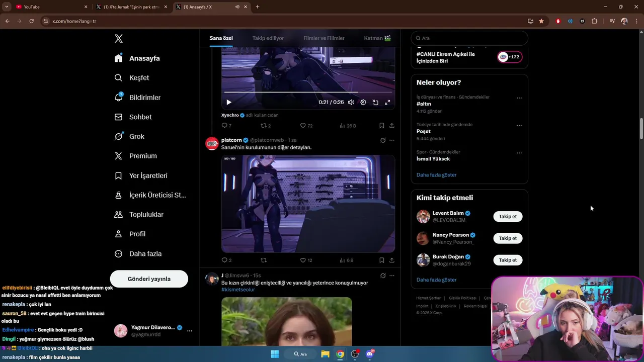This screenshot has height=362, width=644.
Task: Open options for #altın trend
Action: (519, 98)
